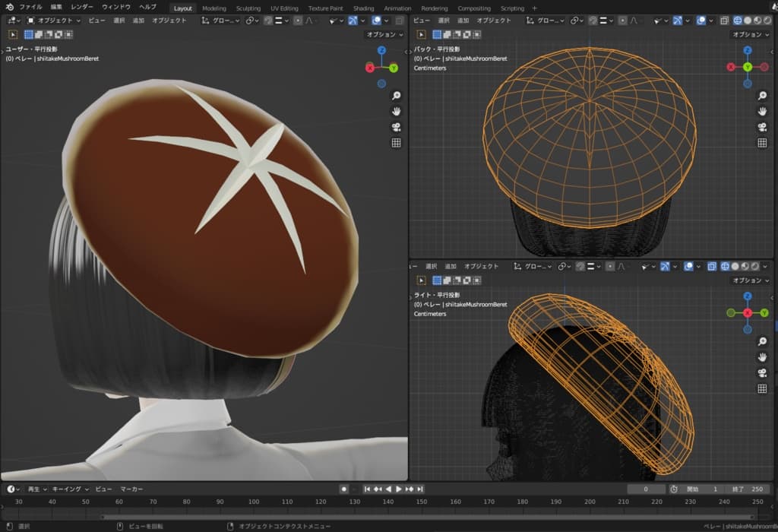Toggle snapping magnet in left viewport header
778x532 pixels.
pyautogui.click(x=268, y=21)
